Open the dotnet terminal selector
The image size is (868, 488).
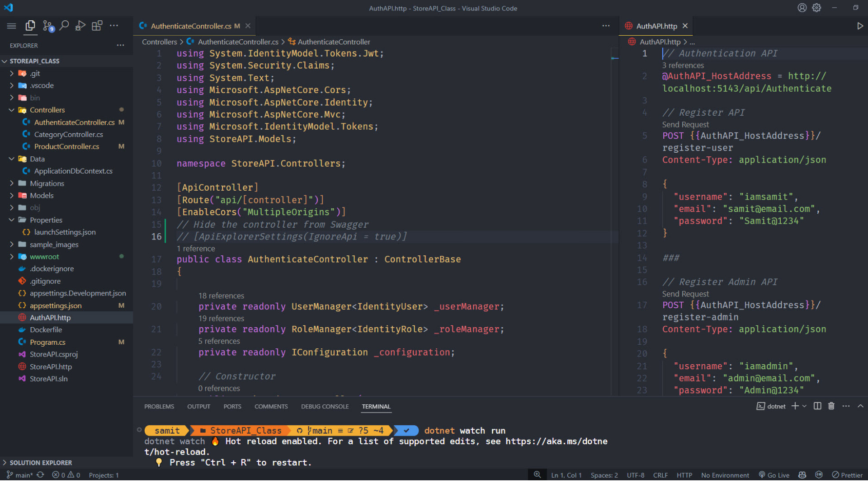771,406
